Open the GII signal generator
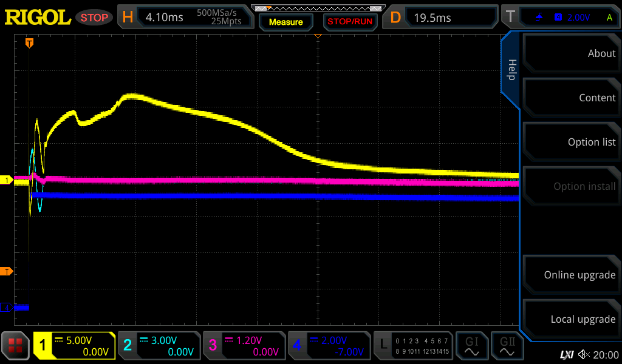The height and width of the screenshot is (364, 622). (508, 346)
